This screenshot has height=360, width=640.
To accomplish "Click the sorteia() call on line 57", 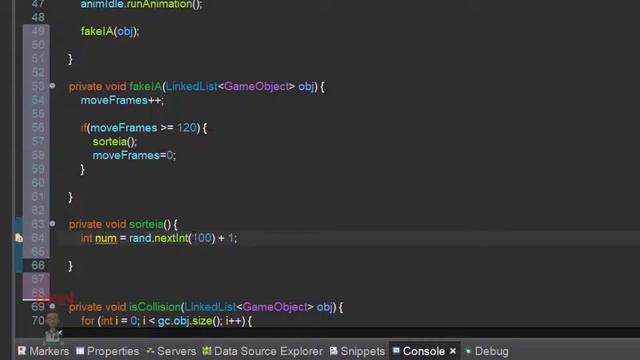I will tap(115, 142).
